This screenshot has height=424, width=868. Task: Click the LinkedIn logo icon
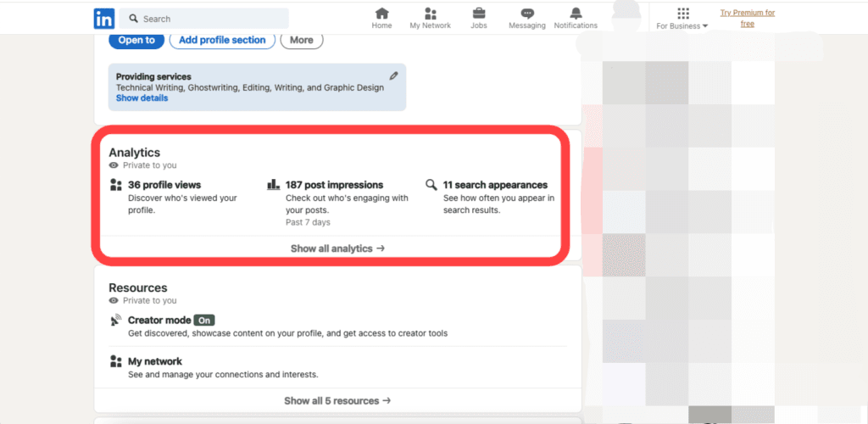click(104, 19)
